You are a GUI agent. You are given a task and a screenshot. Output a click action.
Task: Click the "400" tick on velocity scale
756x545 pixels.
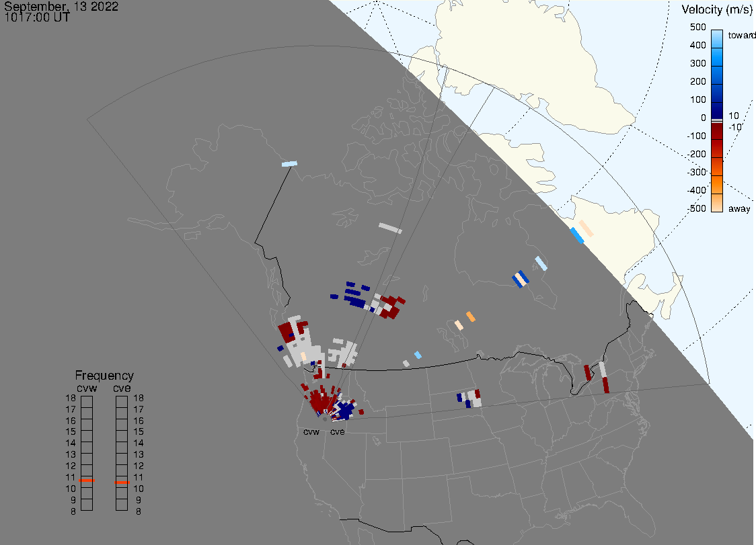click(x=697, y=45)
